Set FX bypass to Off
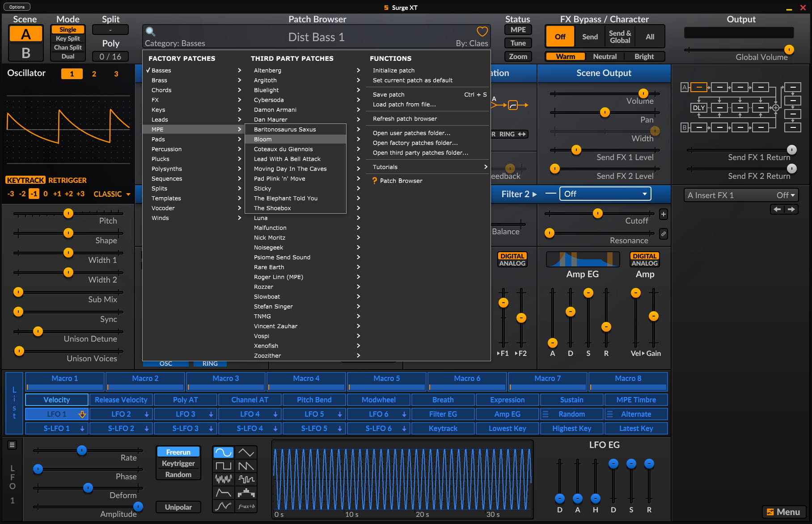The width and height of the screenshot is (812, 524). coord(560,37)
